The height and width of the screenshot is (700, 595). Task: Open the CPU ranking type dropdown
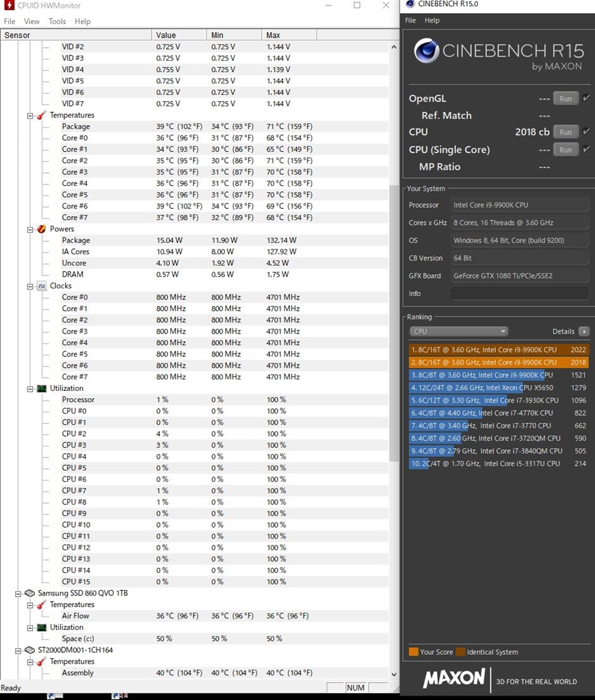[x=458, y=332]
